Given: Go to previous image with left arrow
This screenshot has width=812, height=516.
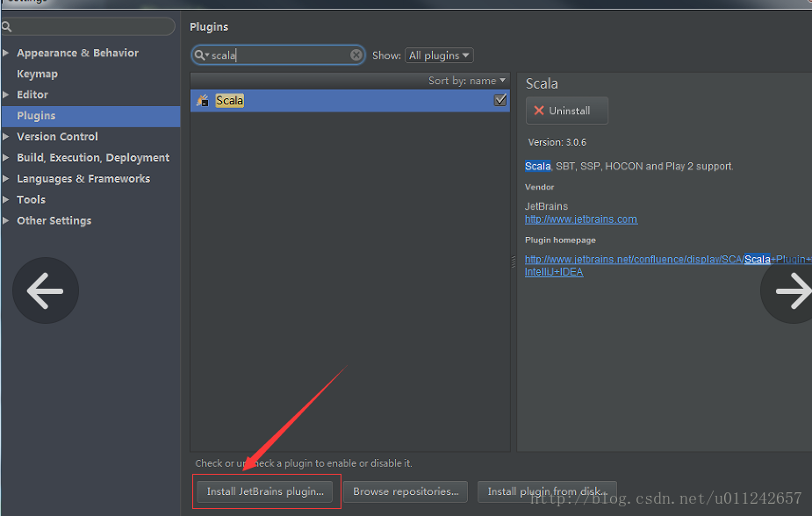Looking at the screenshot, I should pos(46,290).
